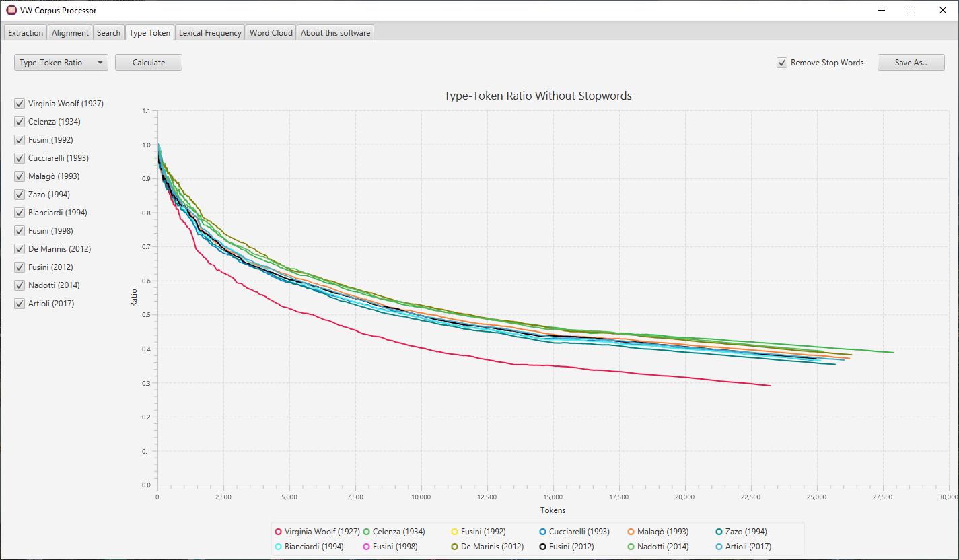Viewport: 959px width, 560px height.
Task: Click the Fusini (1992) yellow legend marker
Action: pos(455,532)
